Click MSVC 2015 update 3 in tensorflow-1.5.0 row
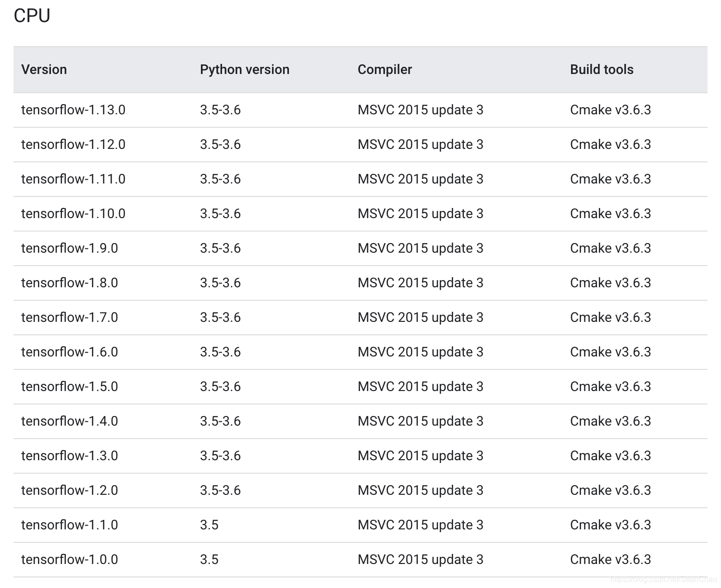Viewport: 721px width, 588px height. click(421, 387)
